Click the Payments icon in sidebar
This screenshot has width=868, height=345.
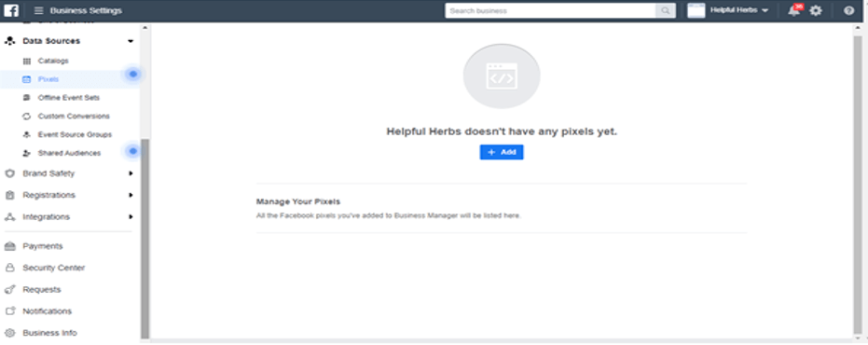[x=9, y=246]
